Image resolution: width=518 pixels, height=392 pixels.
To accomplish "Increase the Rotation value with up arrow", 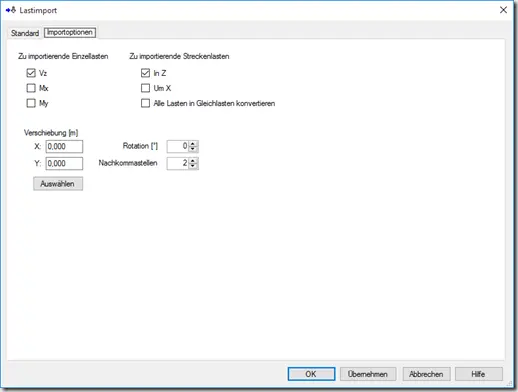I will click(x=193, y=144).
